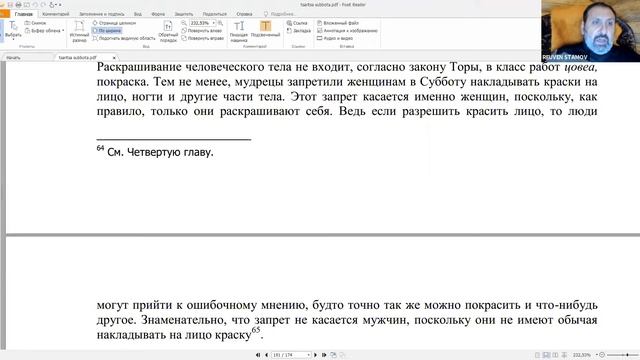Click the save icon in quick access
This screenshot has height=360, width=640.
10,4
